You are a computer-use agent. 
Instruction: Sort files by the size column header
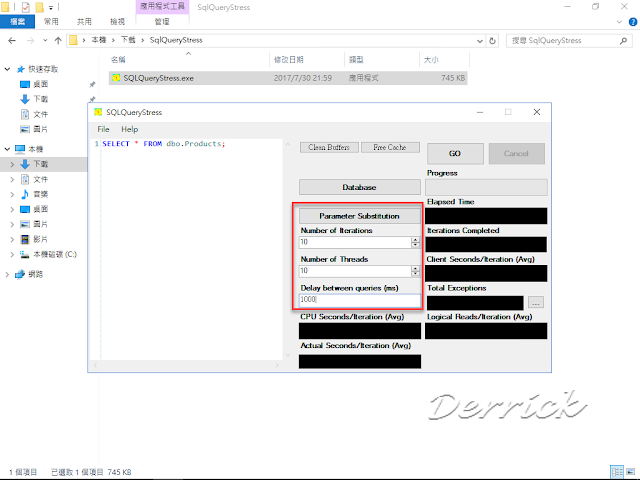[x=431, y=60]
